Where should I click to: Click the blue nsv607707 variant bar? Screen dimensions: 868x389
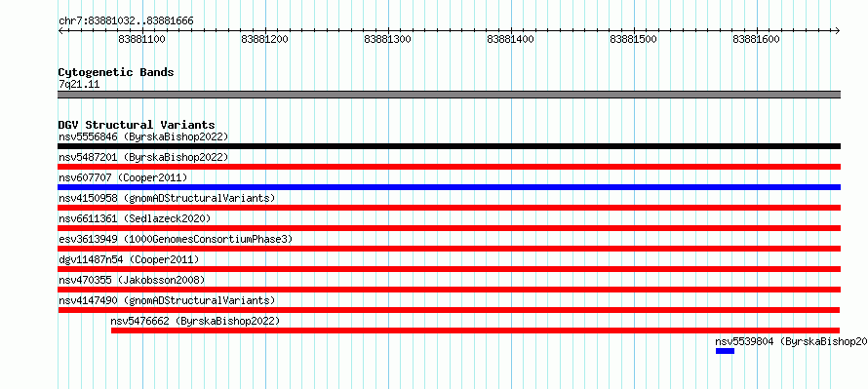click(449, 187)
